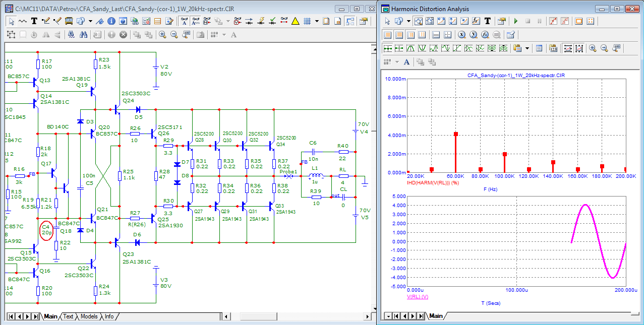644x325 pixels.
Task: Click plot title CFA_Sandy-(cor-1)_1W_20kHz-spectr.CIR
Action: pos(515,75)
